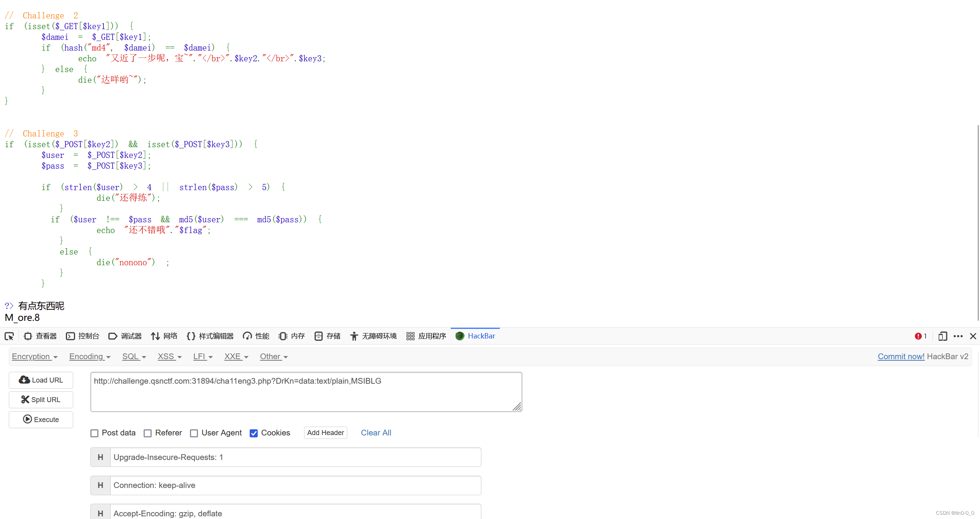Screen dimensions: 980x519
Task: Click inside the HackBar URL text area
Action: click(306, 392)
